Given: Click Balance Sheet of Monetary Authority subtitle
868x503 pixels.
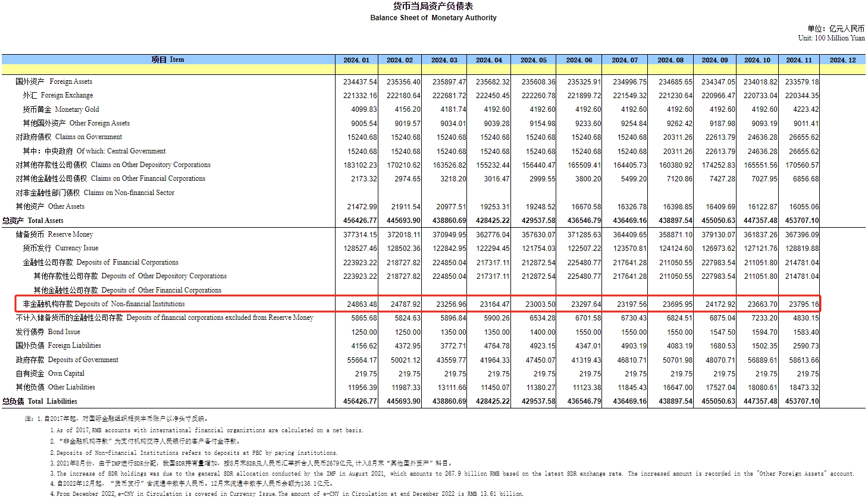Looking at the screenshot, I should click(433, 18).
